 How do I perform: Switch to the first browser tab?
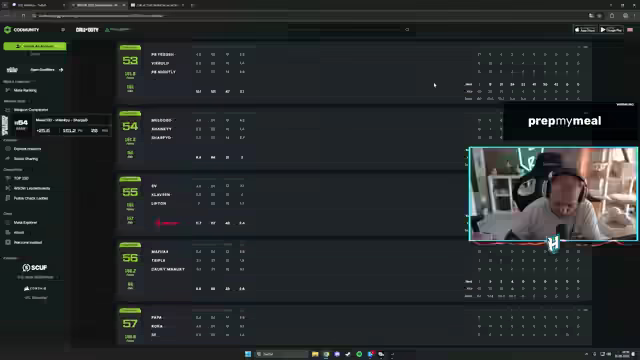click(x=38, y=5)
